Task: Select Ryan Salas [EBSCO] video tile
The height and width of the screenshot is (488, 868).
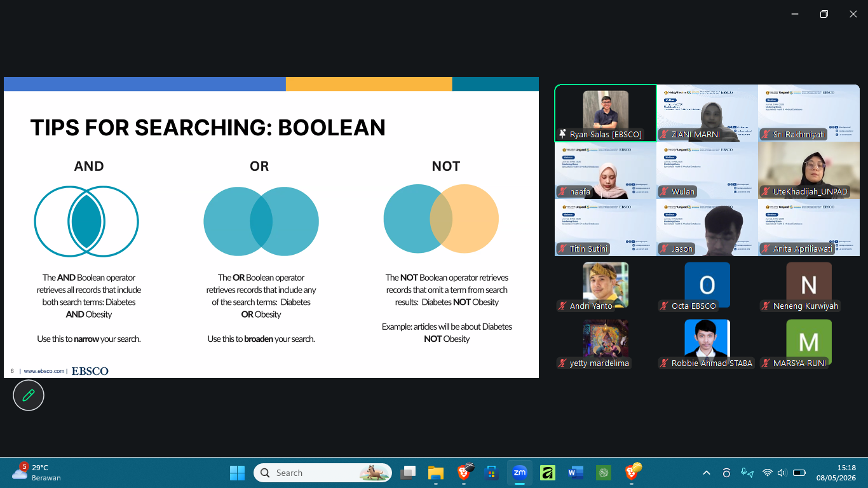Action: point(606,113)
